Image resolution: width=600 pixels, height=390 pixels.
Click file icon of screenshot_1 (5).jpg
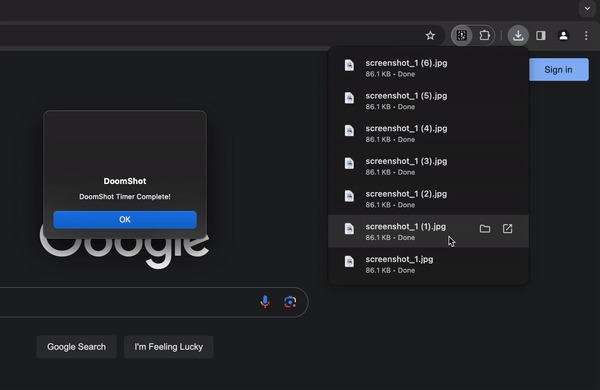tap(349, 98)
